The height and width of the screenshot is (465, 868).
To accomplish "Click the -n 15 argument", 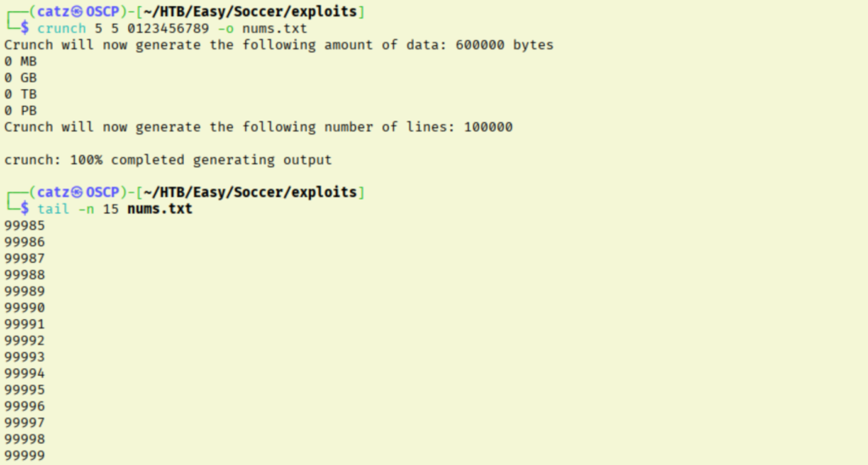I will 98,209.
